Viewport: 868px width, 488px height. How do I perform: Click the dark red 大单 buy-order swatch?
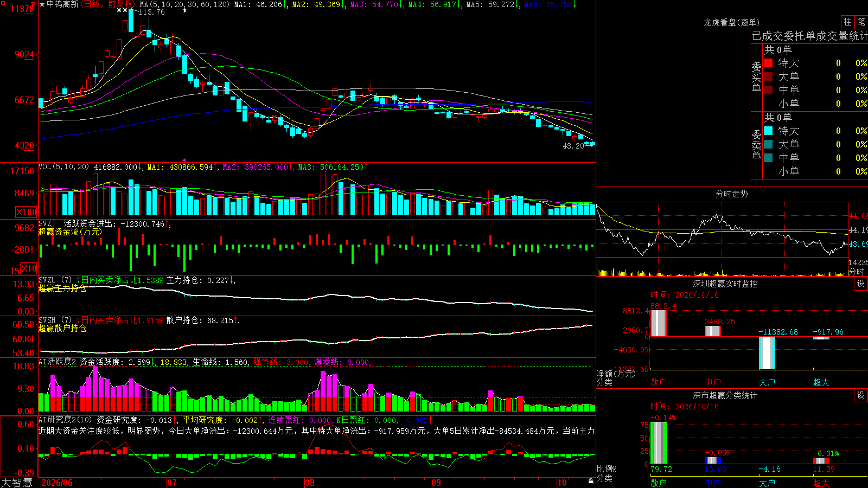(768, 76)
